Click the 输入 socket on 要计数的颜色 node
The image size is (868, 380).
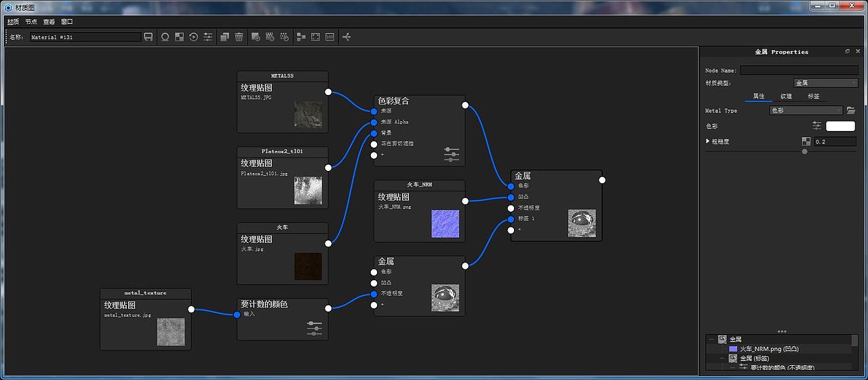pos(237,314)
